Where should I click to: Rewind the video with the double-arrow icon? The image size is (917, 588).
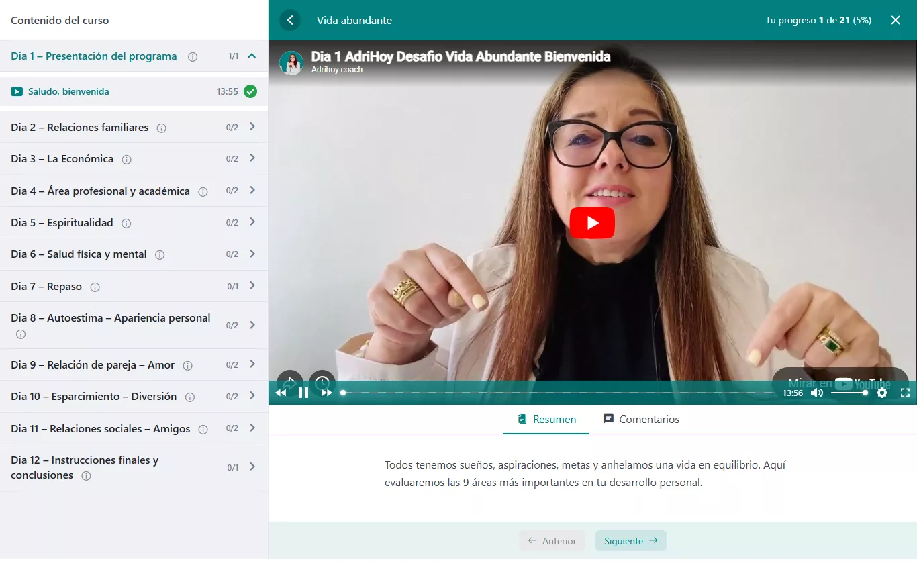(x=281, y=393)
